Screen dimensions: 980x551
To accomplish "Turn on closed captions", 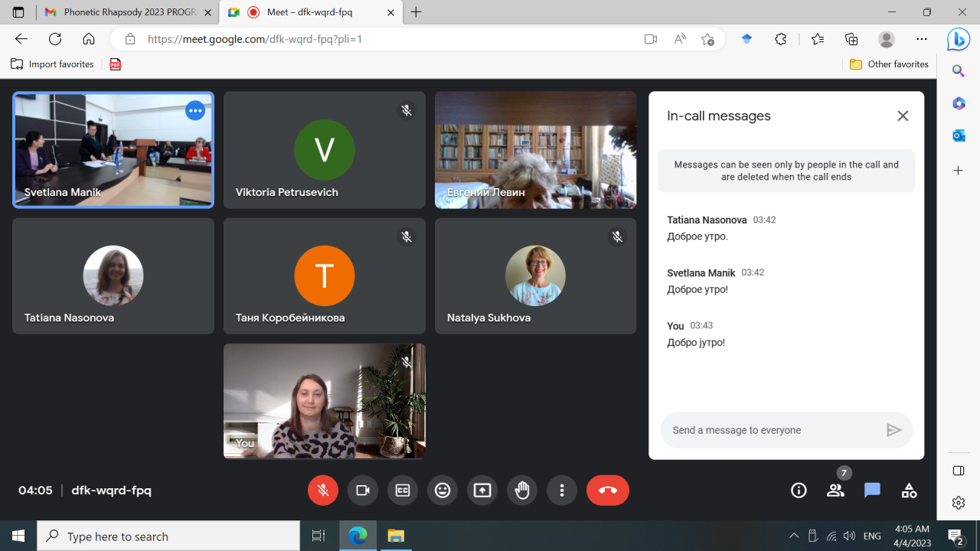I will pos(403,491).
